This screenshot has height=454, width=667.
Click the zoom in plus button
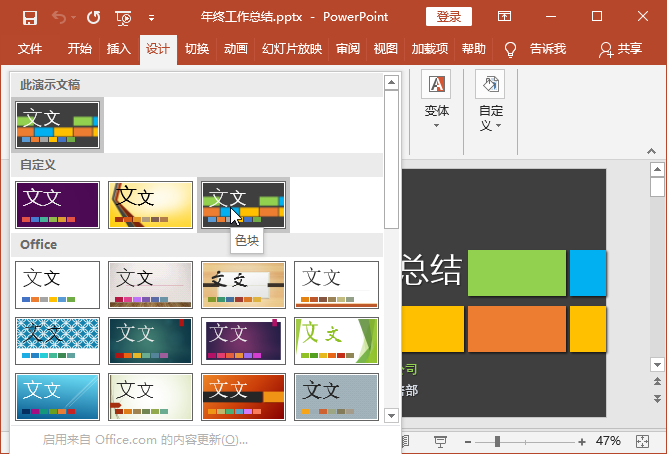coord(582,442)
